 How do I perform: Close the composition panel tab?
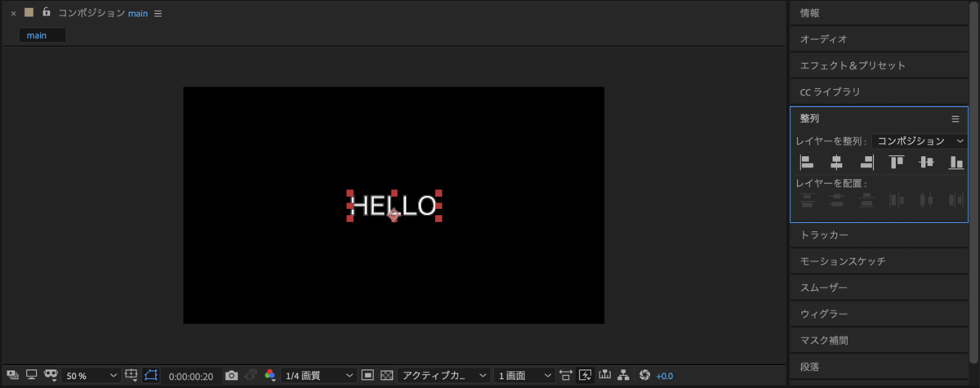click(13, 14)
